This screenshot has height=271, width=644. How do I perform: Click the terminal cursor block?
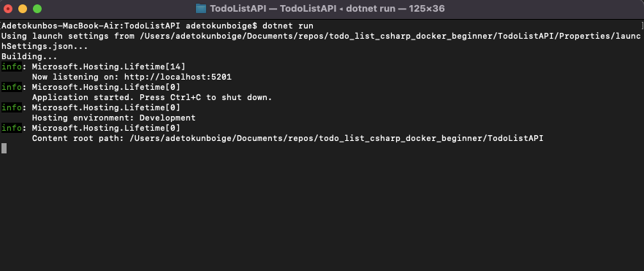(4, 148)
